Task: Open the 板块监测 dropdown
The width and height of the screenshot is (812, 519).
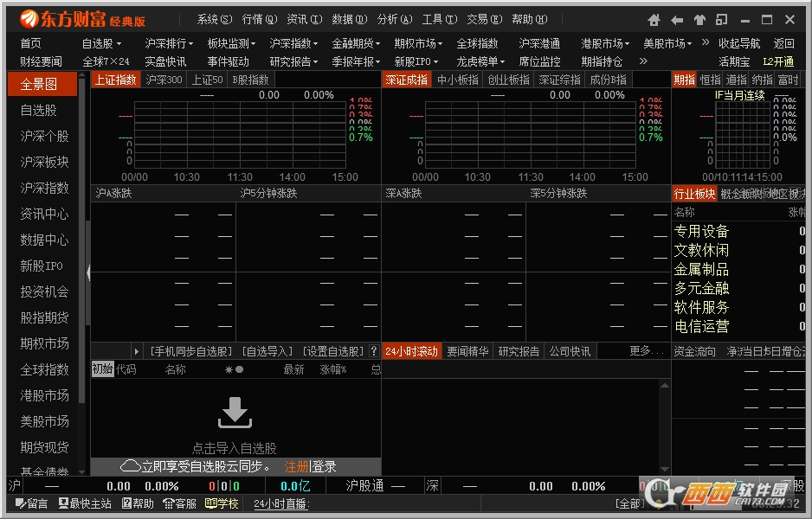Action: click(x=231, y=43)
